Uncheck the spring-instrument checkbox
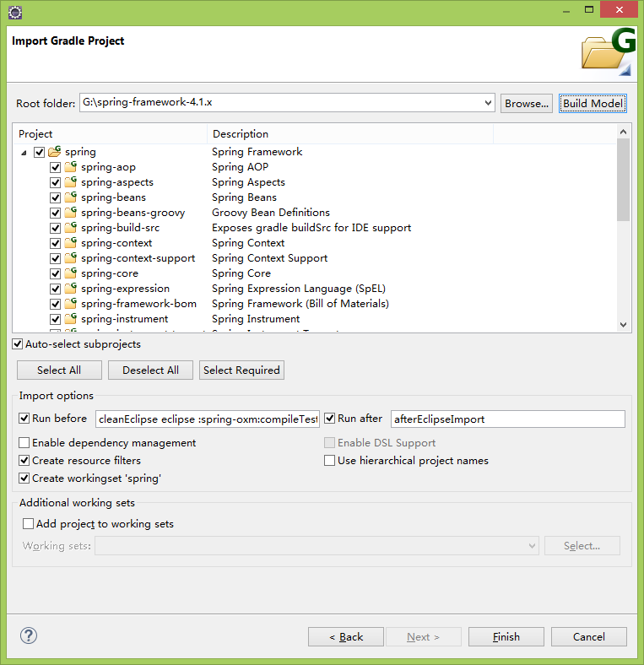 [55, 319]
